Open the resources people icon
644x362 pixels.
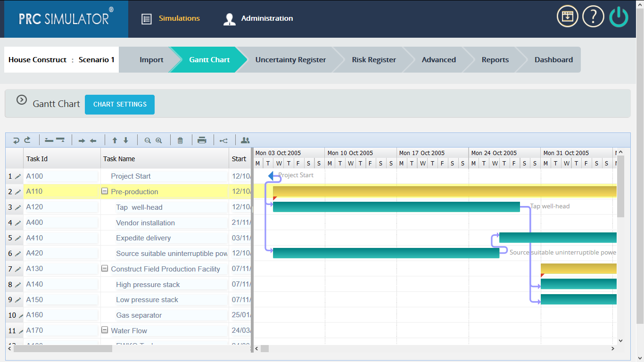tap(245, 140)
